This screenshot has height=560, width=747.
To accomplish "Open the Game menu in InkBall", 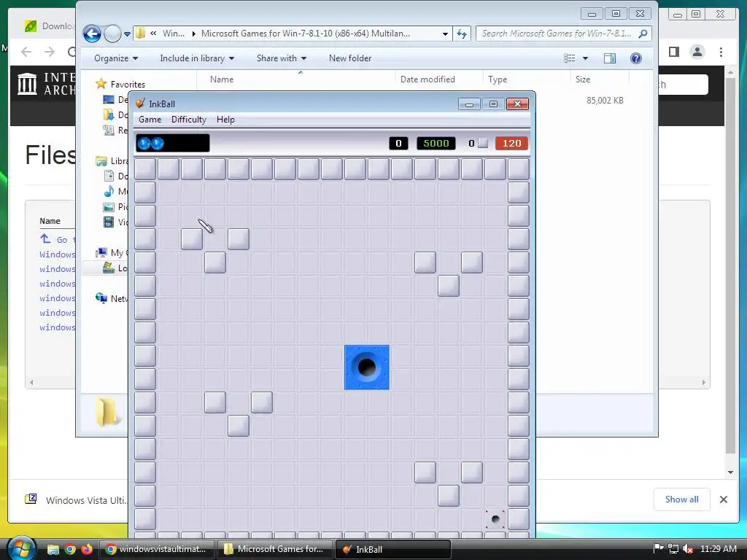I will point(150,120).
